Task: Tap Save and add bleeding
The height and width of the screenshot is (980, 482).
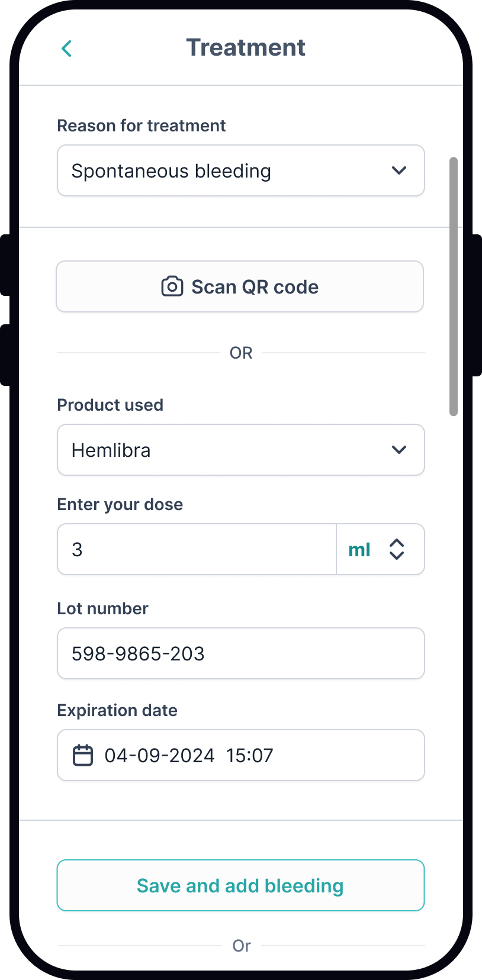Action: [x=241, y=885]
